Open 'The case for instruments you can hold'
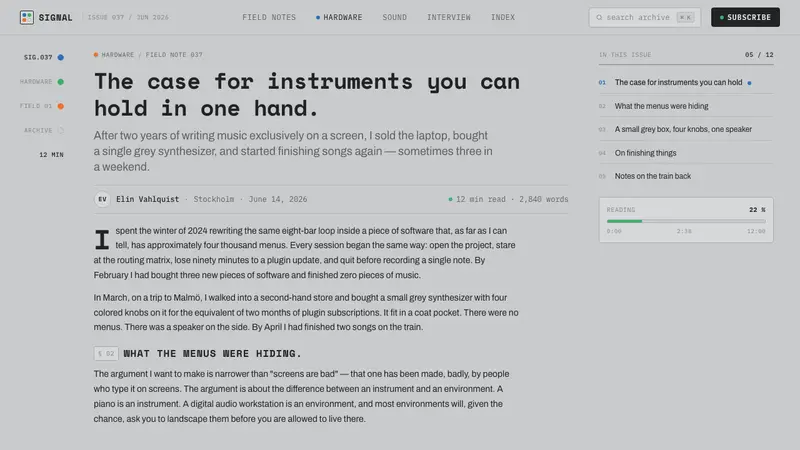Viewport: 800px width, 450px height. [678, 83]
